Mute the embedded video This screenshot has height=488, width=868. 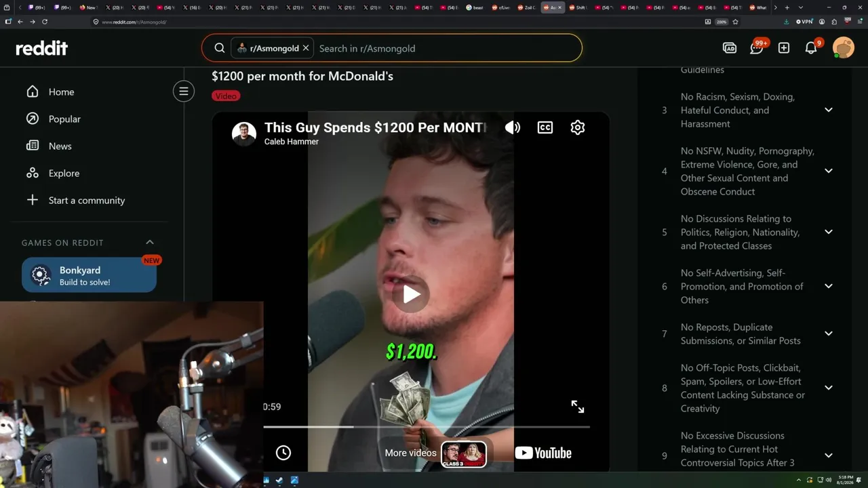(x=513, y=127)
